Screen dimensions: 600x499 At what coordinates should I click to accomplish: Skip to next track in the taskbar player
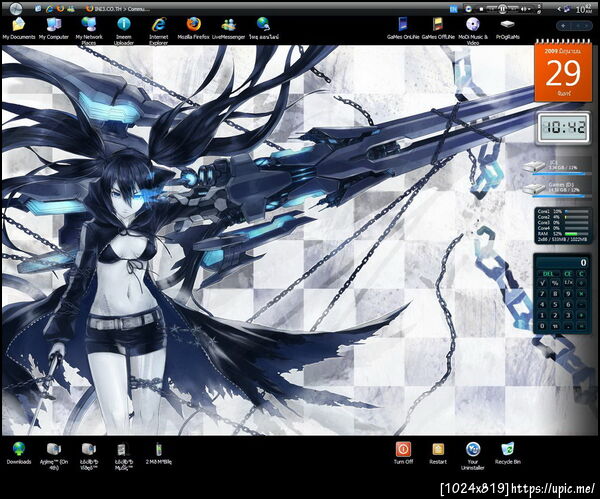[x=513, y=9]
